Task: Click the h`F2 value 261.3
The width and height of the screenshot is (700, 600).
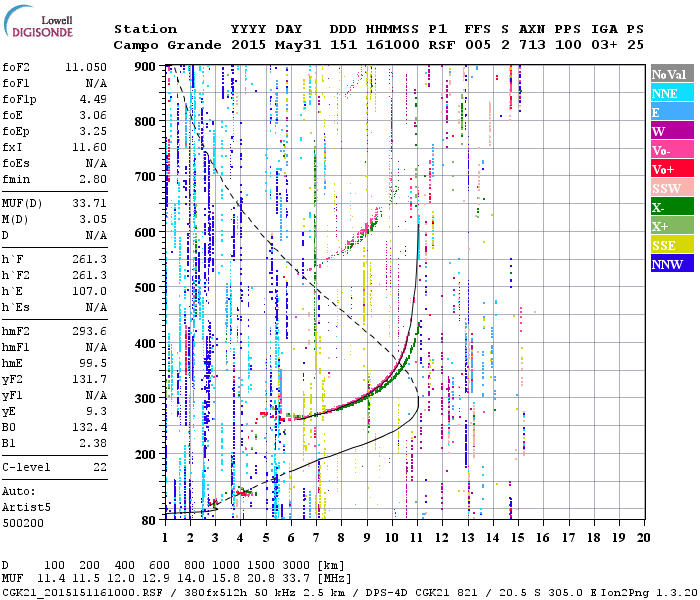Action: point(90,275)
